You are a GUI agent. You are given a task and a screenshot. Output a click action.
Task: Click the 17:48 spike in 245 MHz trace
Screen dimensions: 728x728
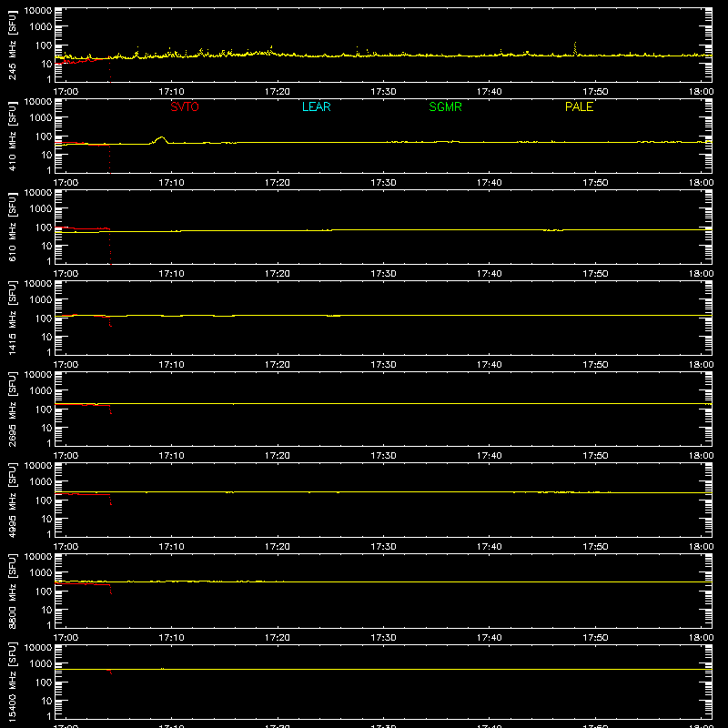click(x=575, y=48)
